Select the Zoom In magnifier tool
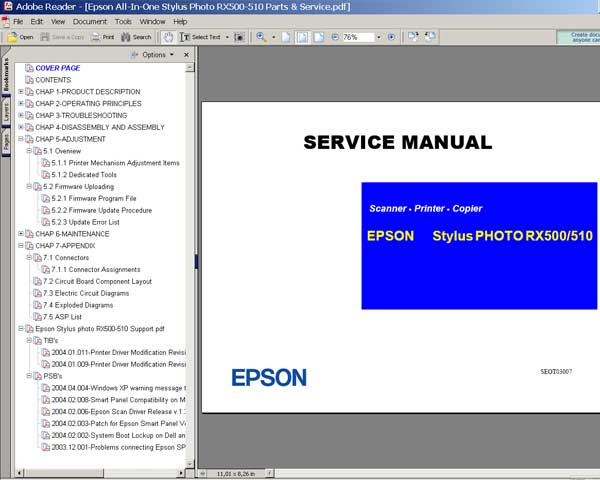 click(261, 37)
